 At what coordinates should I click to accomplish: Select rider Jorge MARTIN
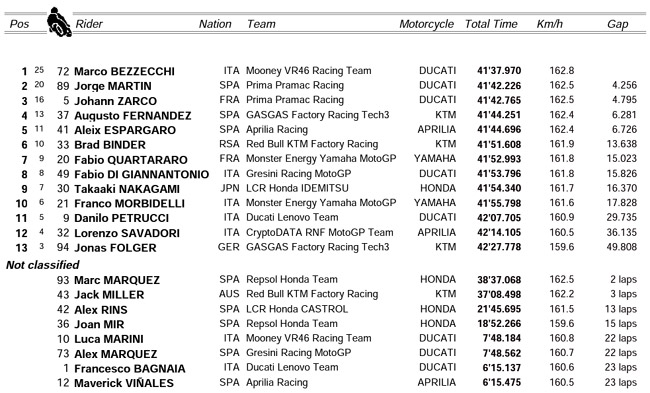coord(113,86)
